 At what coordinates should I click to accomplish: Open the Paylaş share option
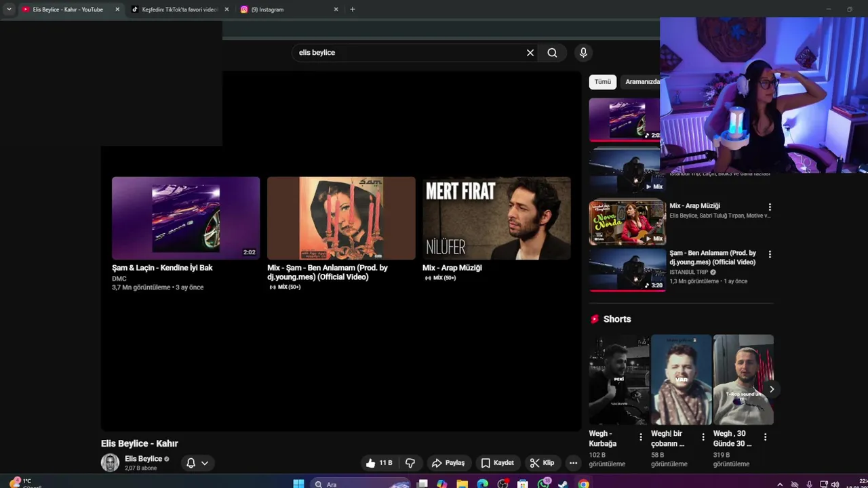pyautogui.click(x=448, y=463)
